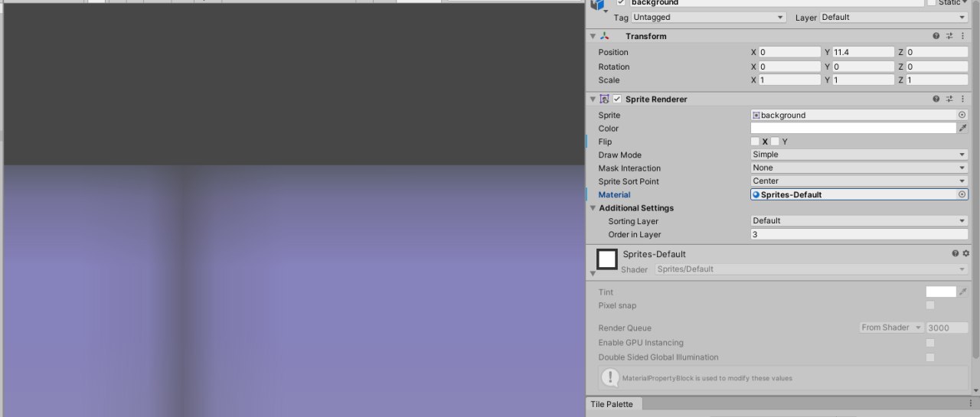Open Render Queue From Shader dropdown
Viewport: 980px width, 417px height.
pos(891,327)
